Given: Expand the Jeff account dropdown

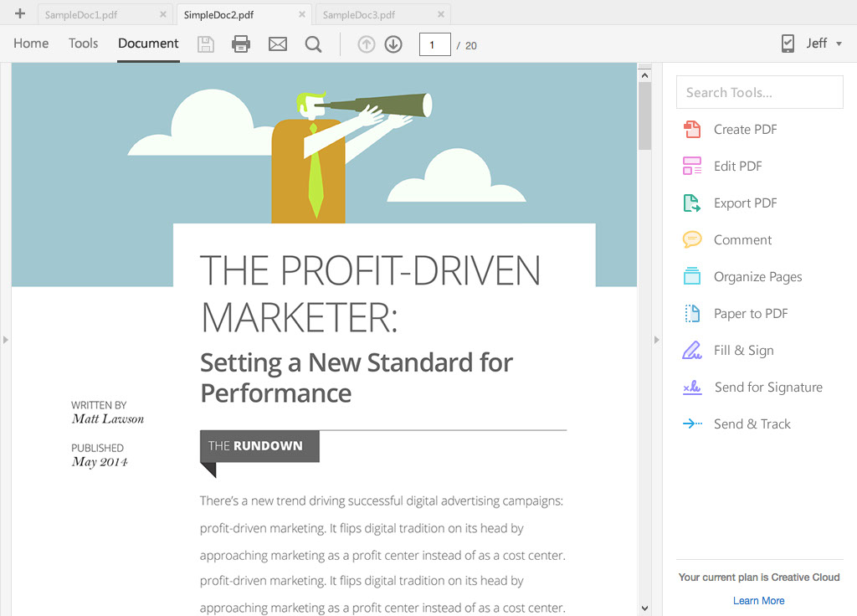Looking at the screenshot, I should tap(839, 44).
